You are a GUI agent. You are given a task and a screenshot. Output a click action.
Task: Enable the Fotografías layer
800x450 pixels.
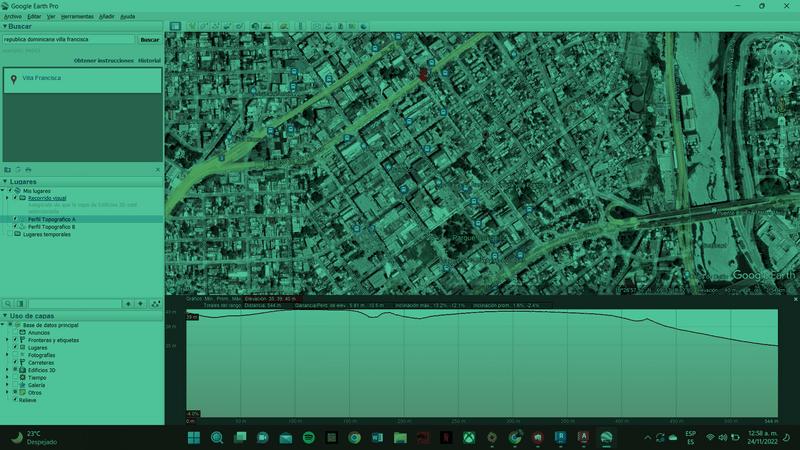15,355
